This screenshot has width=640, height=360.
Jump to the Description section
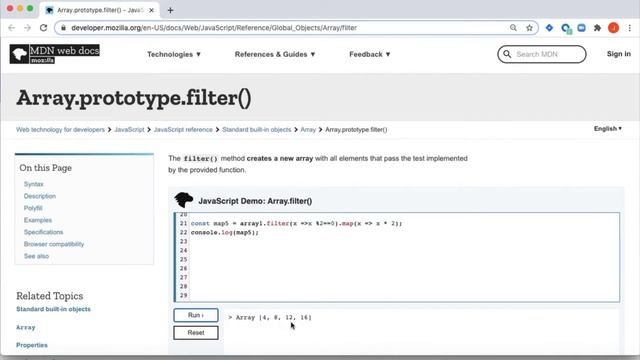[x=40, y=196]
